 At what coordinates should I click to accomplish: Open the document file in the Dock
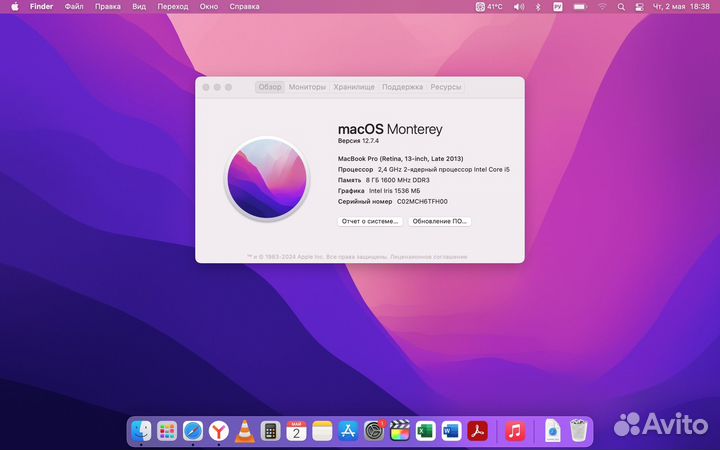[553, 431]
